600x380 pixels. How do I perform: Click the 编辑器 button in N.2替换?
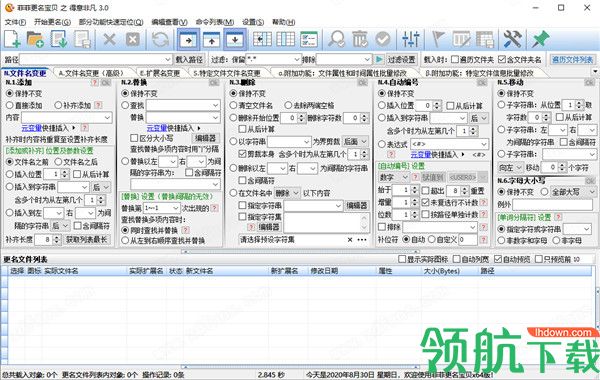[x=205, y=138]
